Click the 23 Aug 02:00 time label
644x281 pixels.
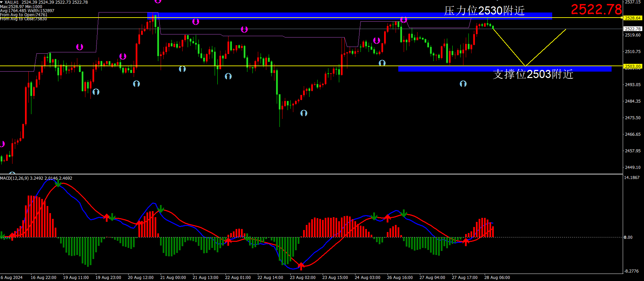coord(303,277)
